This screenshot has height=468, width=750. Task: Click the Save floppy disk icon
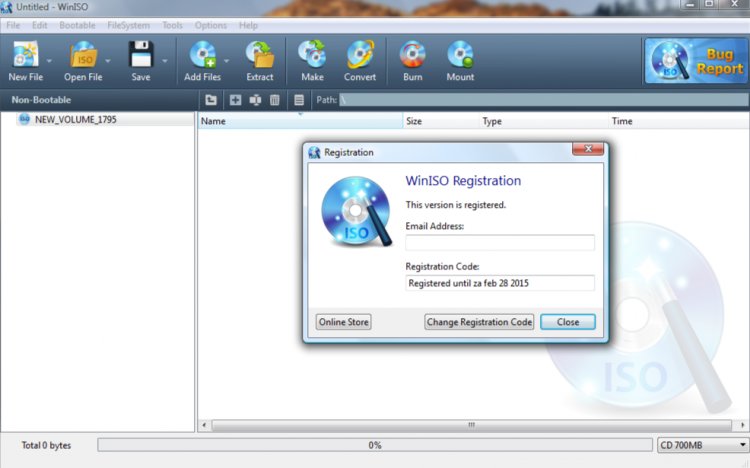point(141,54)
